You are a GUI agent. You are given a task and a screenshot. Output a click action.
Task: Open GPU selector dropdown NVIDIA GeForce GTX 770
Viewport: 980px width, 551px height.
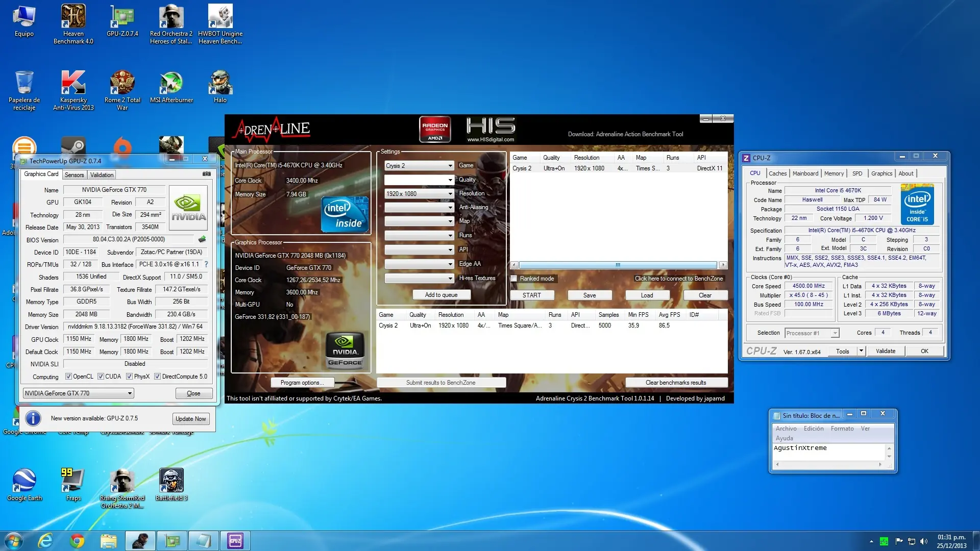(x=79, y=393)
